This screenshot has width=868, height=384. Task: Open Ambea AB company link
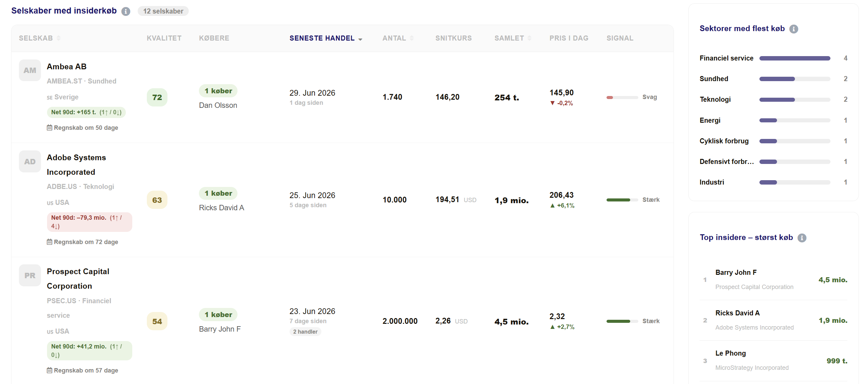(67, 67)
